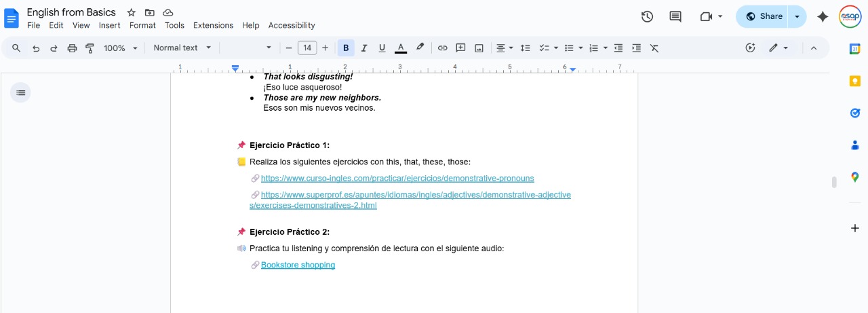The width and height of the screenshot is (868, 313).
Task: Show document outline sidebar icon
Action: click(20, 92)
